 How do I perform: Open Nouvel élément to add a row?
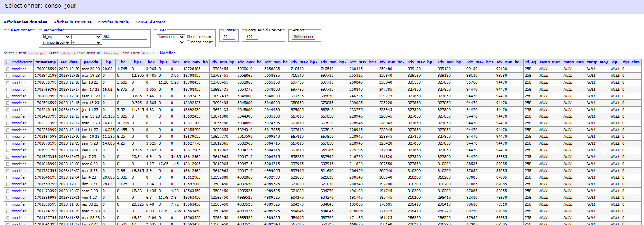tap(150, 22)
